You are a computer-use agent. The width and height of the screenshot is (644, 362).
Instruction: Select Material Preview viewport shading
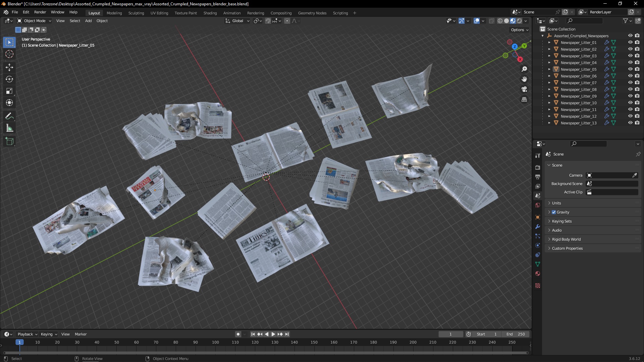513,21
